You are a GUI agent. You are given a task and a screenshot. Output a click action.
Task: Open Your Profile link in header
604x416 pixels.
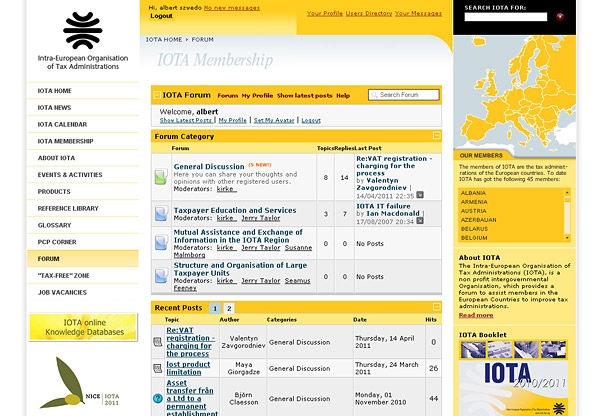pyautogui.click(x=325, y=13)
